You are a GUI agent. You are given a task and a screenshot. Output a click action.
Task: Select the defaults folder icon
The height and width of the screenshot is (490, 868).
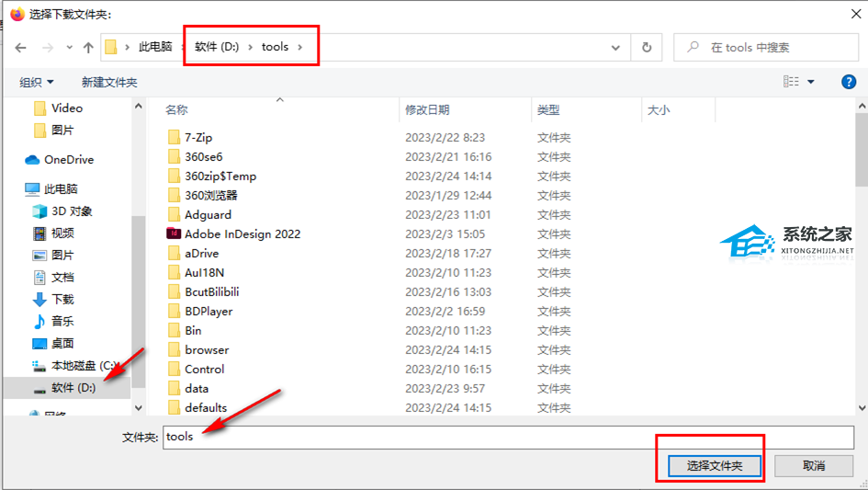pos(174,407)
